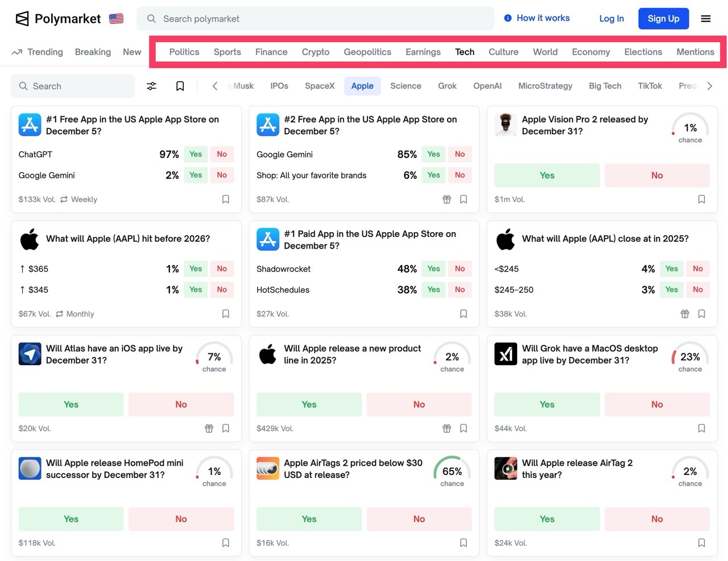728x561 pixels.
Task: Click Weekly recurrence on #1 Free App card
Action: click(78, 199)
